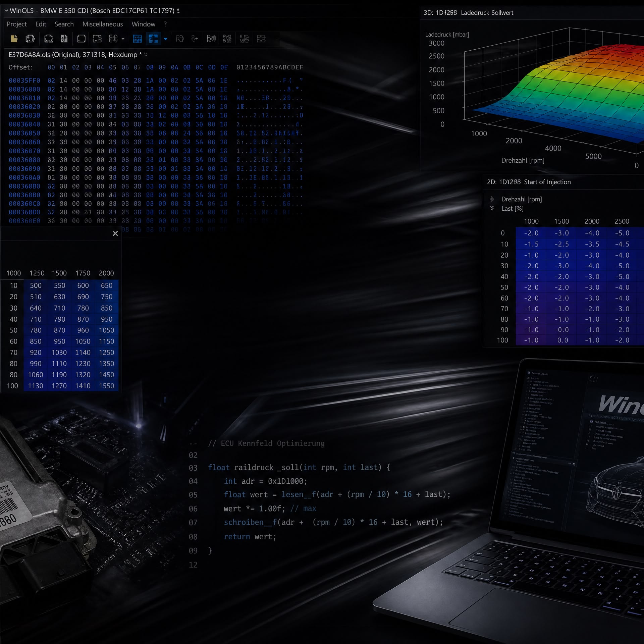Open the Miscellaneous menu
This screenshot has height=644, width=644.
[x=103, y=24]
